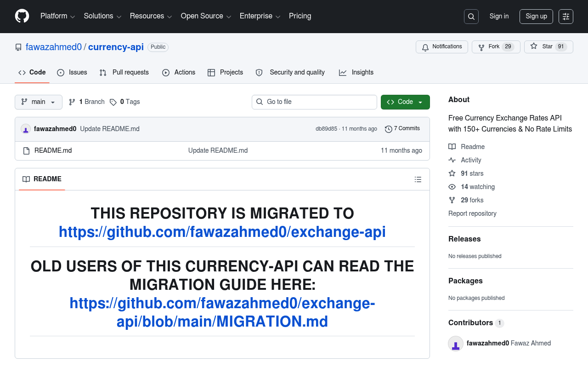This screenshot has height=368, width=588.
Task: Open the command palette settings icon
Action: click(x=566, y=17)
